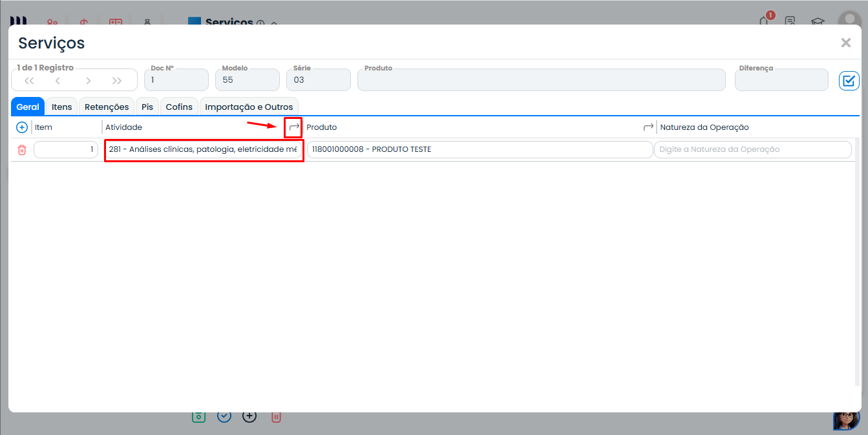Click the arrow icon in Produto column header
The image size is (868, 435).
click(x=648, y=127)
